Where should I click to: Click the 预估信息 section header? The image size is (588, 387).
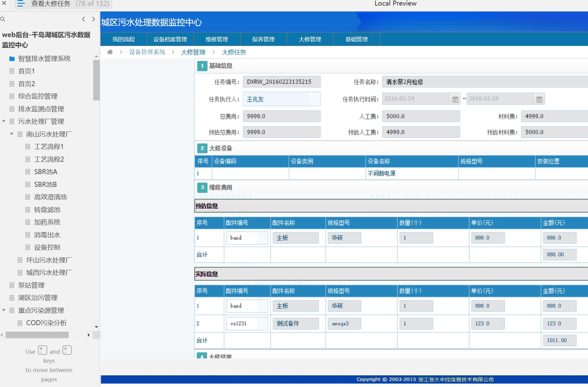[x=391, y=206]
